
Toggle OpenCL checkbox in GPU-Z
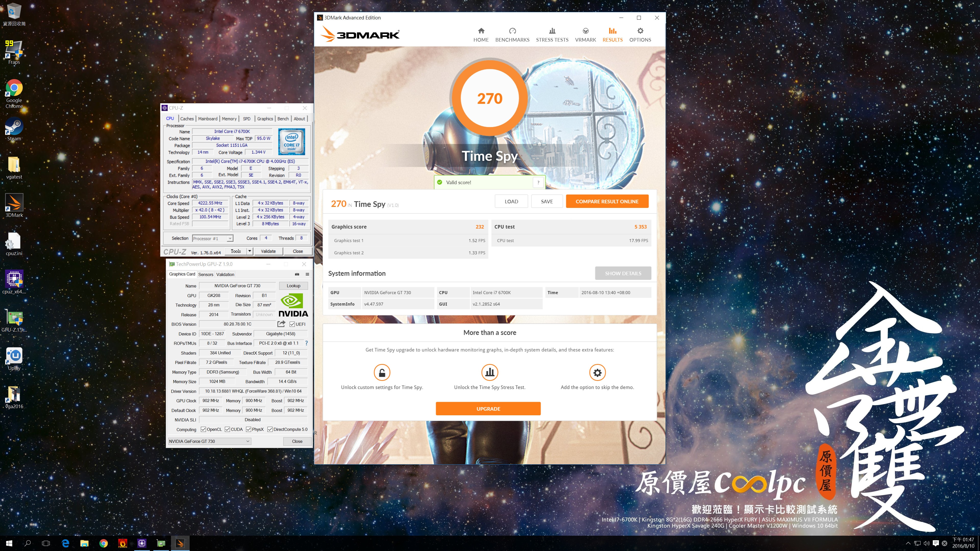click(203, 429)
